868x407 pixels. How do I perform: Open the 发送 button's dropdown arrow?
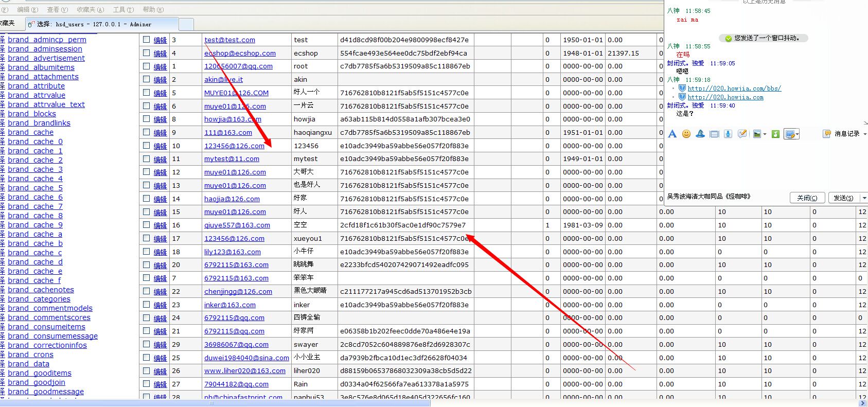(864, 198)
